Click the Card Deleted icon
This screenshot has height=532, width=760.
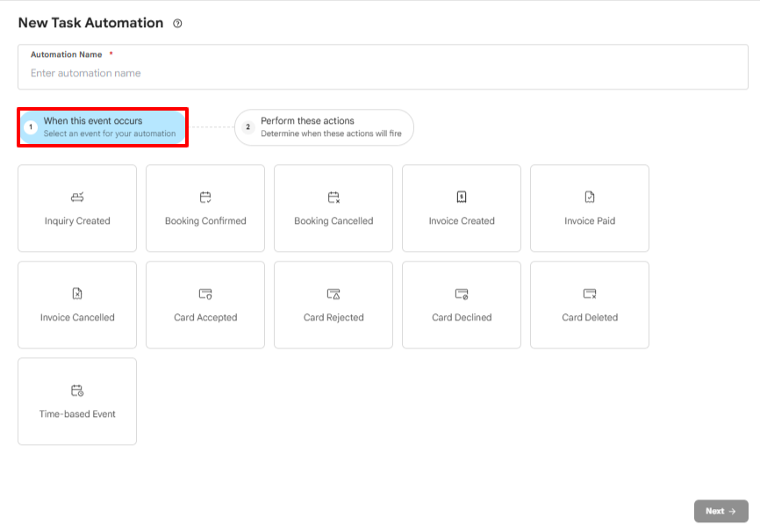[x=590, y=293]
